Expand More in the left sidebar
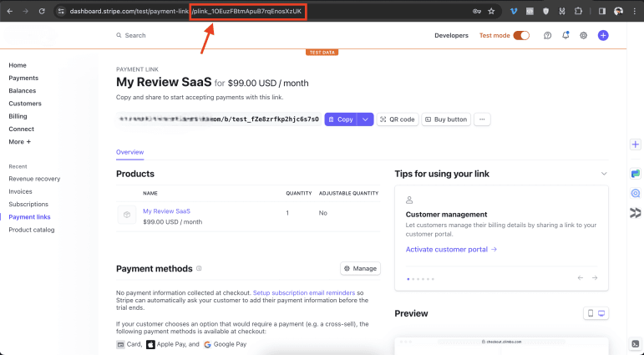 [19, 142]
